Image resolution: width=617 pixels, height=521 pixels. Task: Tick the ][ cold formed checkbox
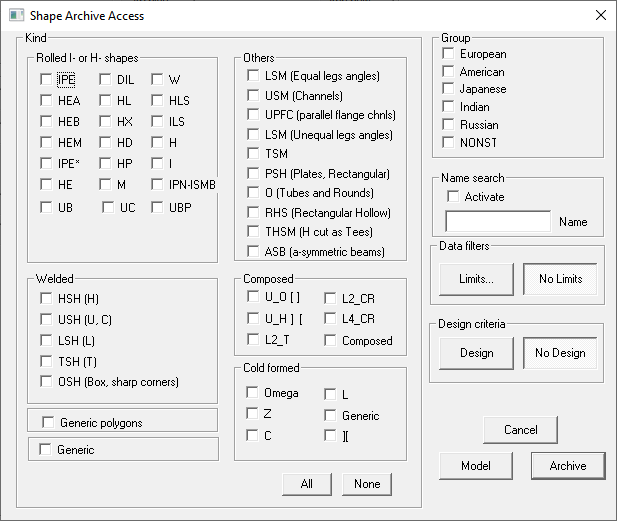point(330,435)
